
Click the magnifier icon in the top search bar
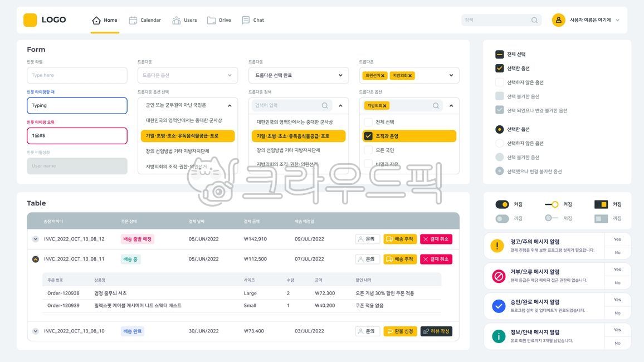pyautogui.click(x=534, y=19)
